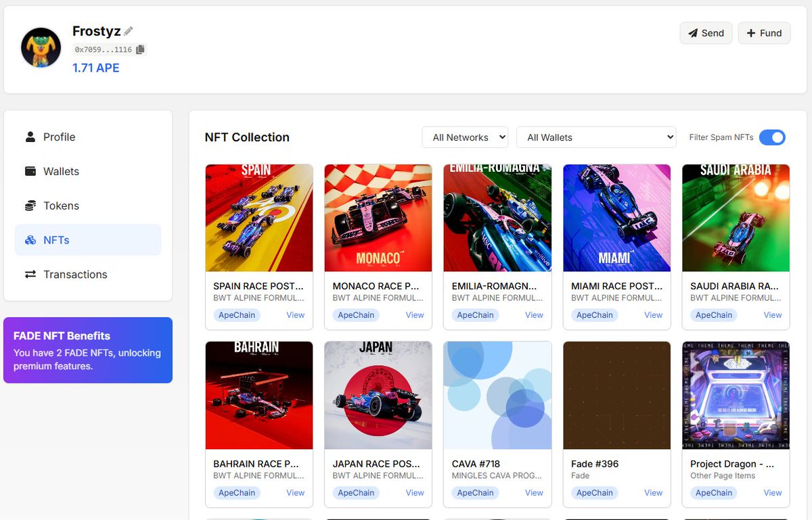
Task: Click the NFT Collection heading
Action: click(x=247, y=137)
